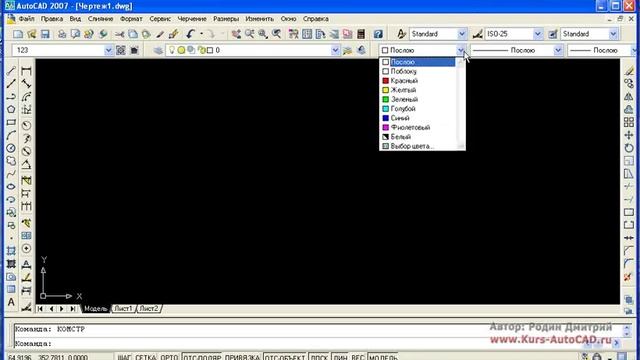Toggle ВЕС lineweight display

[x=358, y=358]
